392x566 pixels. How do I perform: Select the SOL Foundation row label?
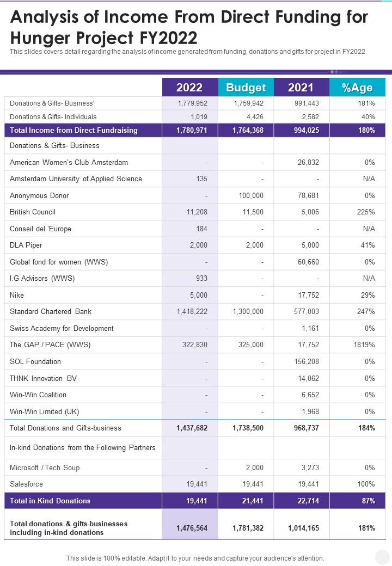point(35,362)
